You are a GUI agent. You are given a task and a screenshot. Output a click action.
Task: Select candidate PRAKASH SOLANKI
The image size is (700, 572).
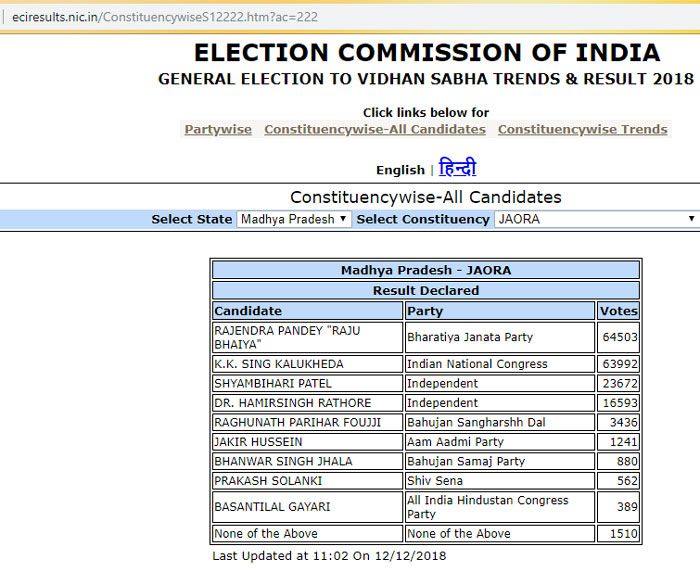pyautogui.click(x=308, y=481)
